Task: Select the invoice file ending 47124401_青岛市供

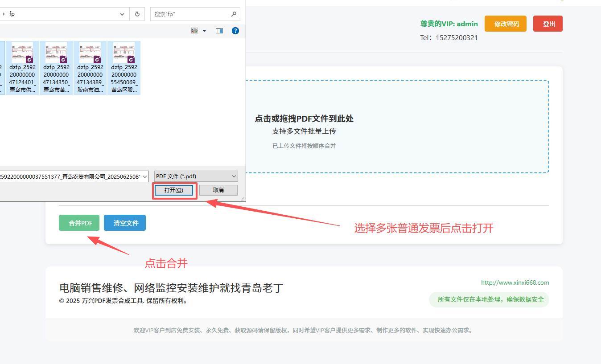Action: [22, 68]
